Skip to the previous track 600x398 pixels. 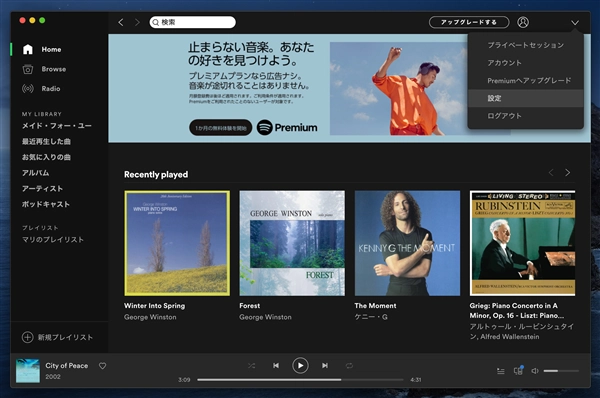point(276,366)
